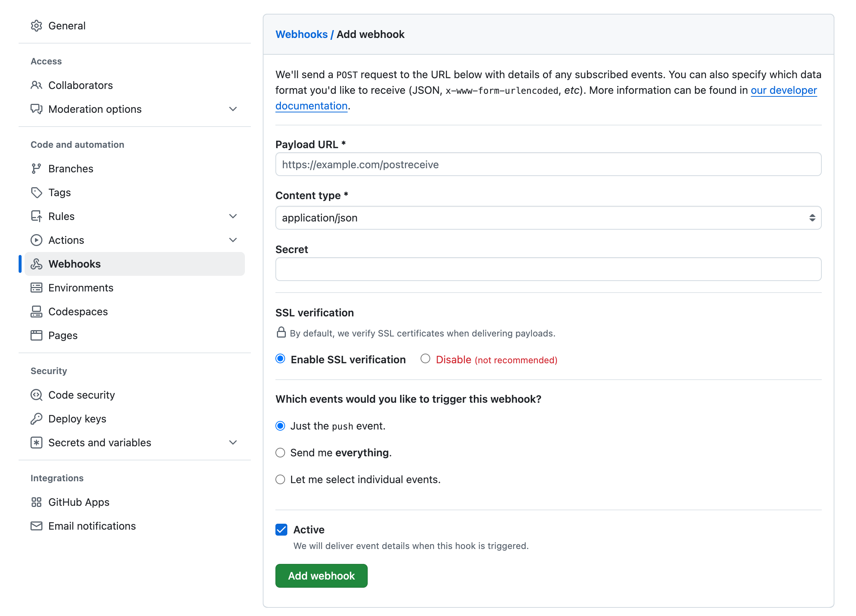Viewport: 856px width, 616px height.
Task: Choose Send me everything option
Action: coord(280,453)
